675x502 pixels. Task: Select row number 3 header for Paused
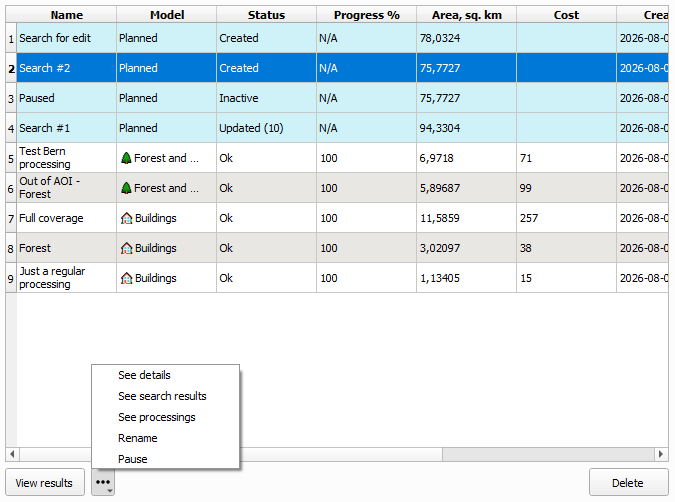coord(11,98)
